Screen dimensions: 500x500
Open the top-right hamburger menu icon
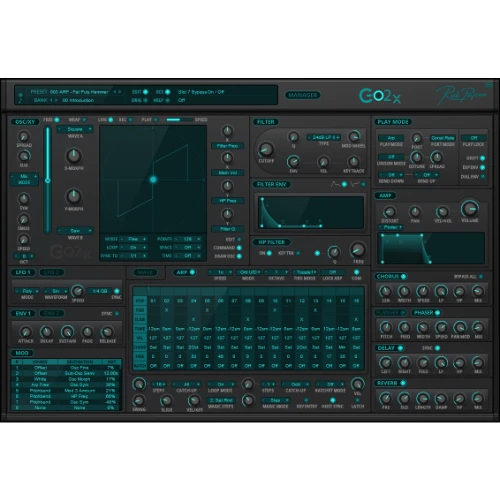coord(489,85)
